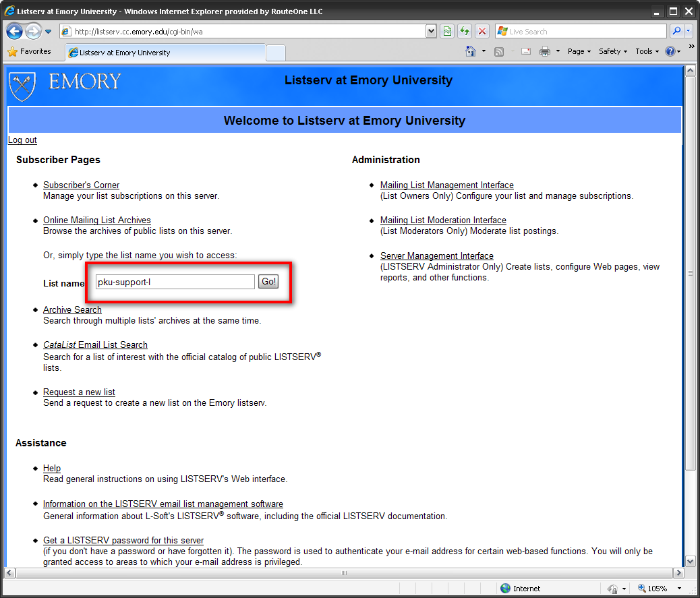This screenshot has width=700, height=598.
Task: Open the Help link under Assistance
Action: 52,468
